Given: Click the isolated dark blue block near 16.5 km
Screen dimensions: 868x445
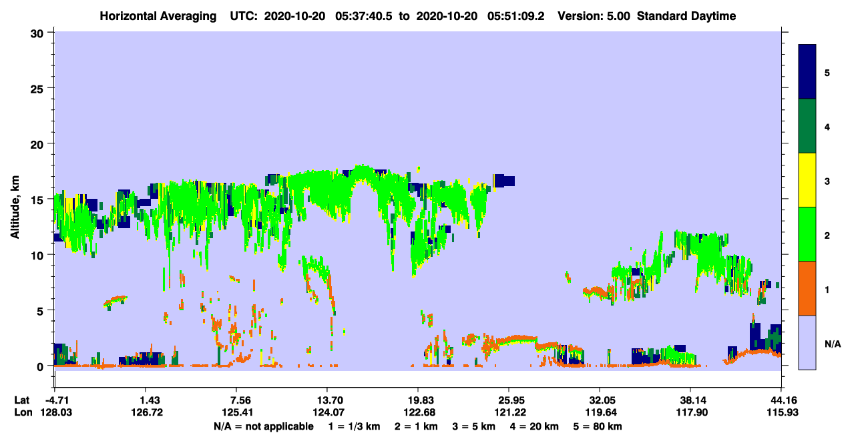Looking at the screenshot, I should (504, 181).
